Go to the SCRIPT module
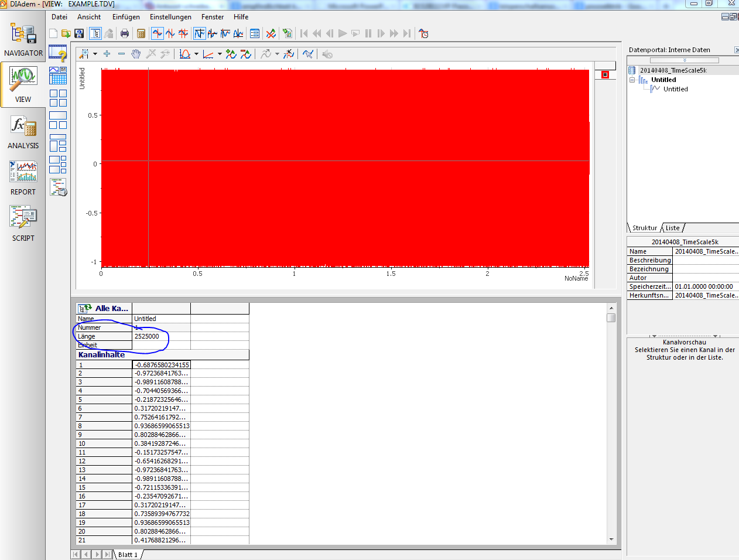This screenshot has width=739, height=560. pyautogui.click(x=23, y=223)
